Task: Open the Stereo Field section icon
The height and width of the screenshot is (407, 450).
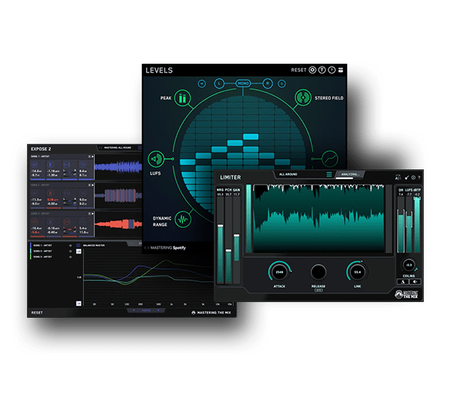Action: click(x=303, y=98)
